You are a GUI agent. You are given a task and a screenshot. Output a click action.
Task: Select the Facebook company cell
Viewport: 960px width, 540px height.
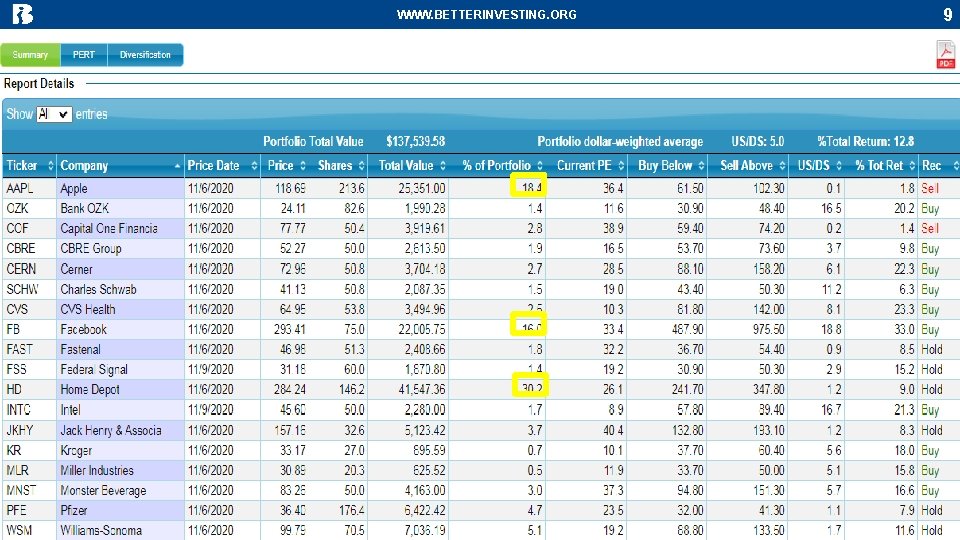click(120, 329)
